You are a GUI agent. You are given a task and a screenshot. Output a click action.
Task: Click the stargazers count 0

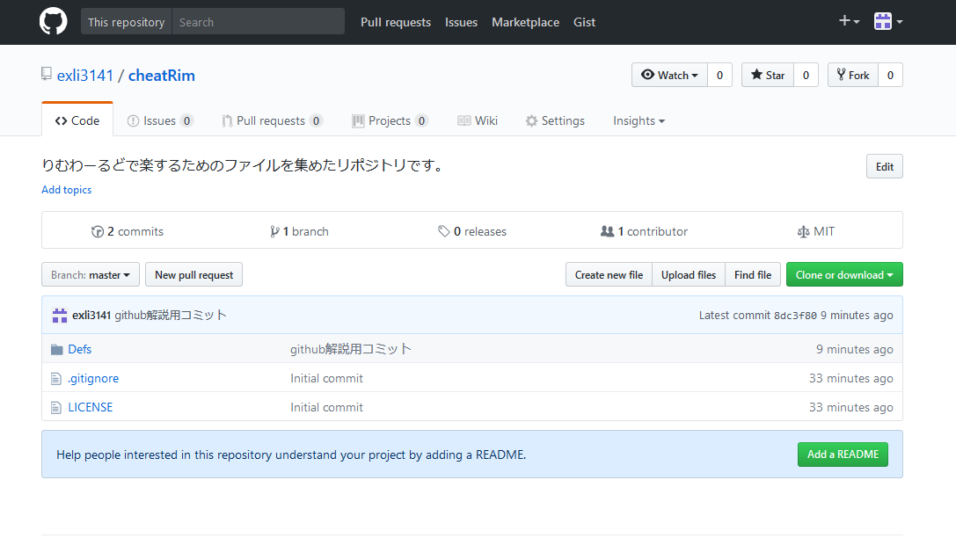[x=806, y=75]
